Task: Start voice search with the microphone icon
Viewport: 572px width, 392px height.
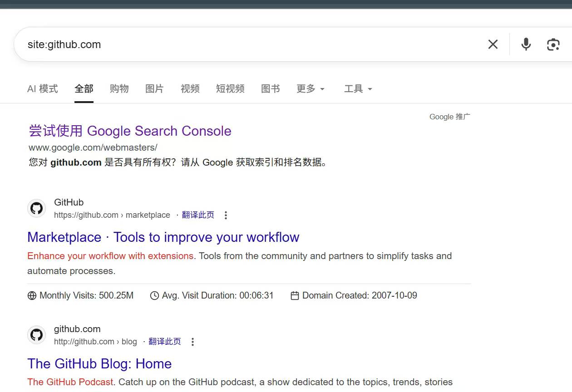Action: tap(526, 44)
